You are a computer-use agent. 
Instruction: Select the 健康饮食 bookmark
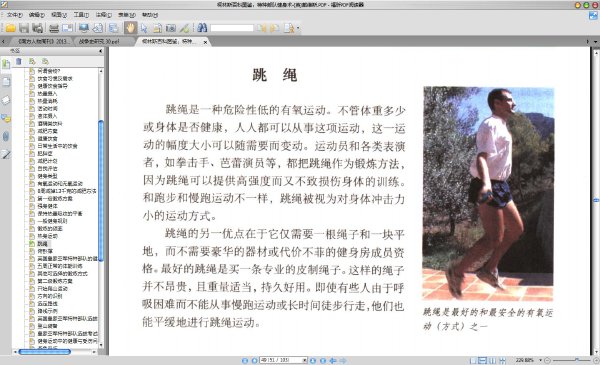pos(47,139)
